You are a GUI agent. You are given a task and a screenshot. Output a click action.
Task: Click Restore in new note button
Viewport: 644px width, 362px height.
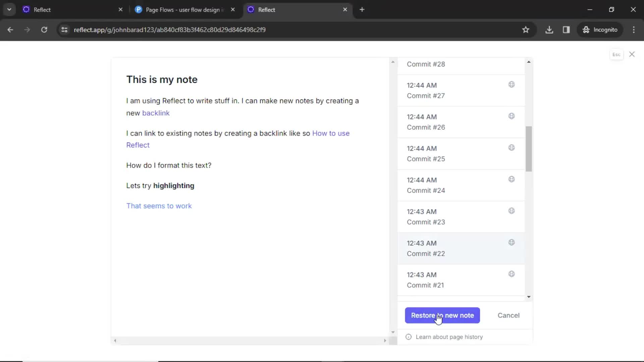[x=442, y=315]
